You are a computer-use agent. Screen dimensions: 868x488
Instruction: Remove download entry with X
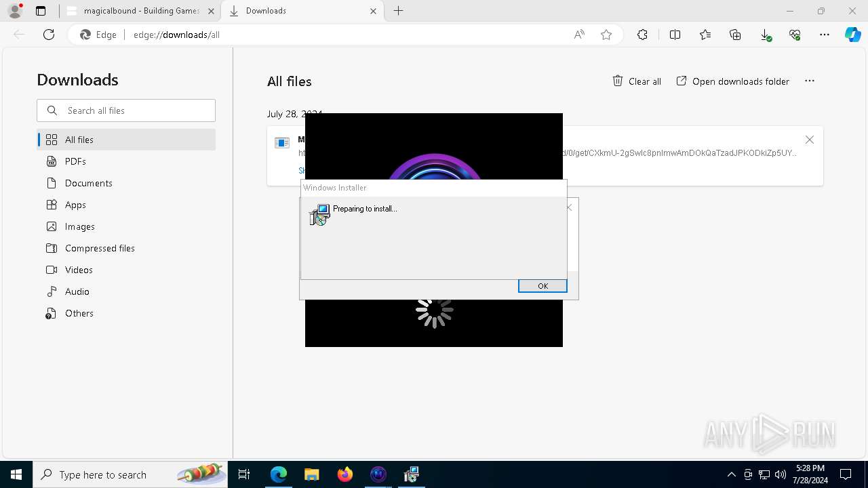(x=810, y=140)
